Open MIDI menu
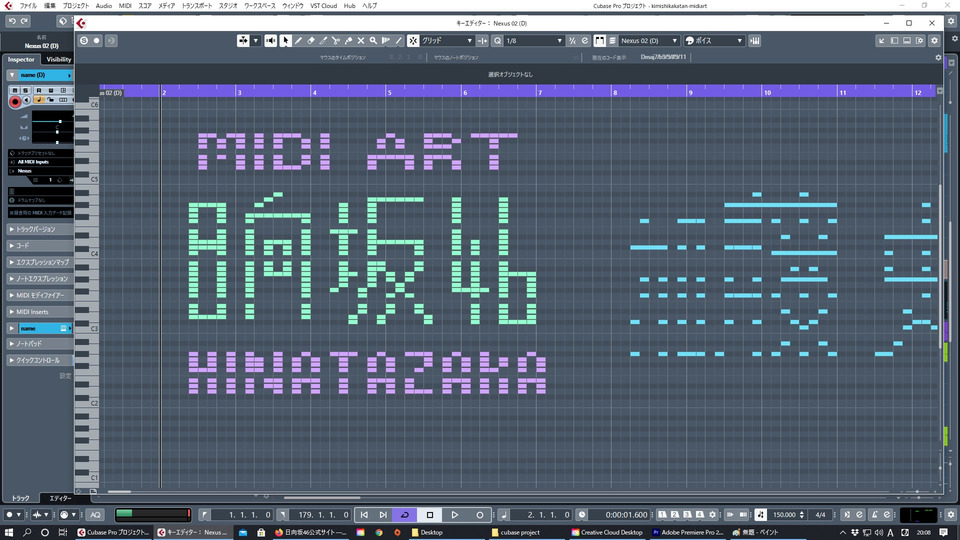 tap(125, 6)
